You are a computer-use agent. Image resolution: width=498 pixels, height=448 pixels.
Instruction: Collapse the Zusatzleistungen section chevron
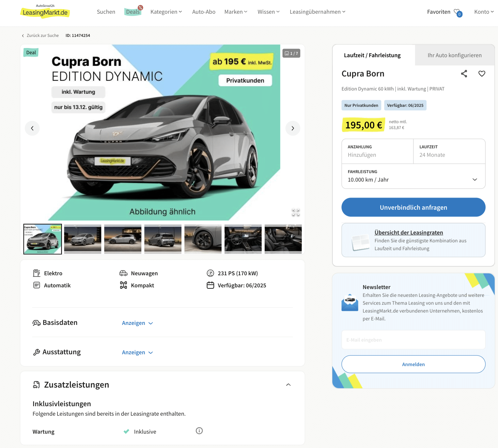point(288,385)
